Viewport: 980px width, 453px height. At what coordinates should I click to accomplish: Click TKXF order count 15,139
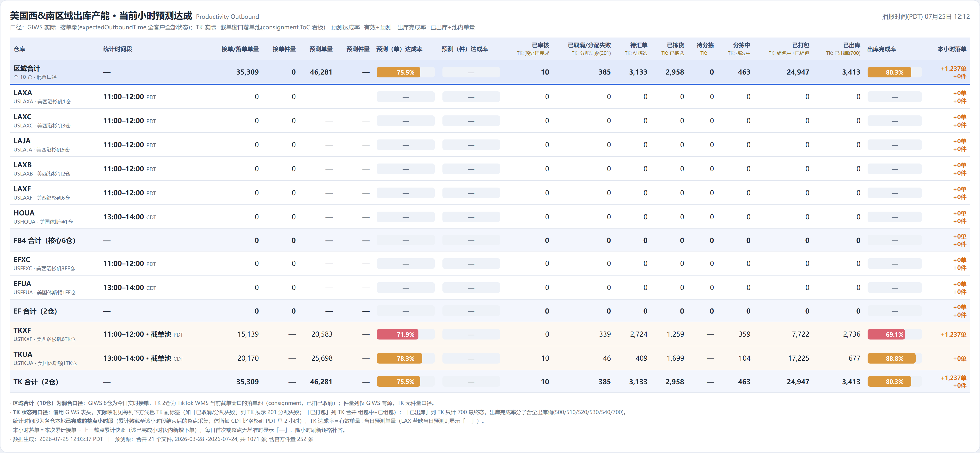pos(248,334)
